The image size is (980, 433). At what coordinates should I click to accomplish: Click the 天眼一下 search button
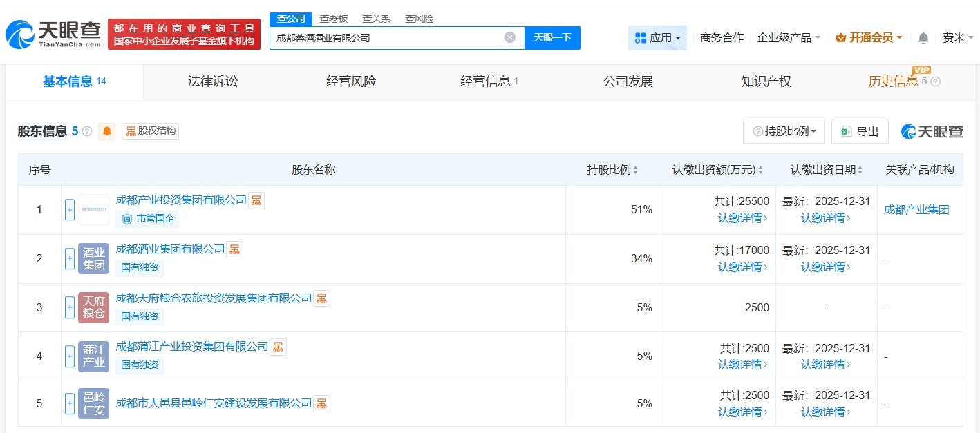[553, 38]
